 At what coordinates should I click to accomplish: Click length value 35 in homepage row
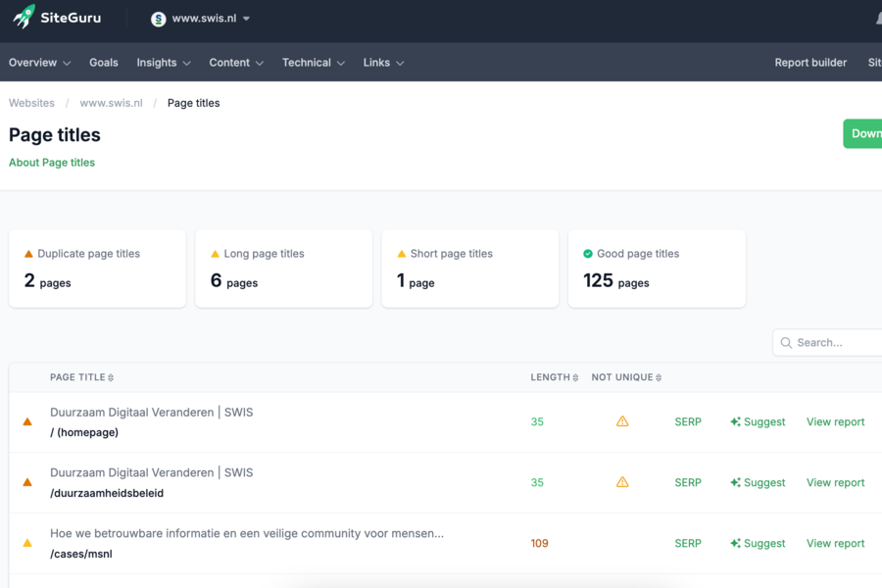coord(537,421)
